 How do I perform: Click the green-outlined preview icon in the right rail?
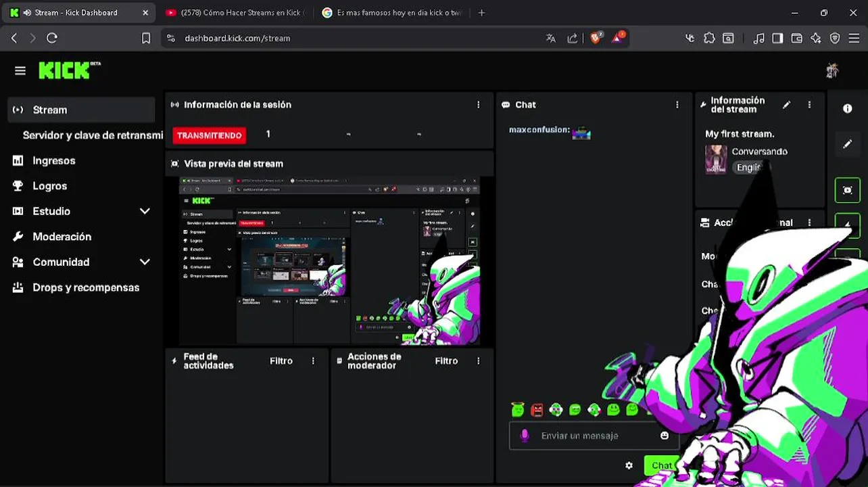tap(848, 191)
